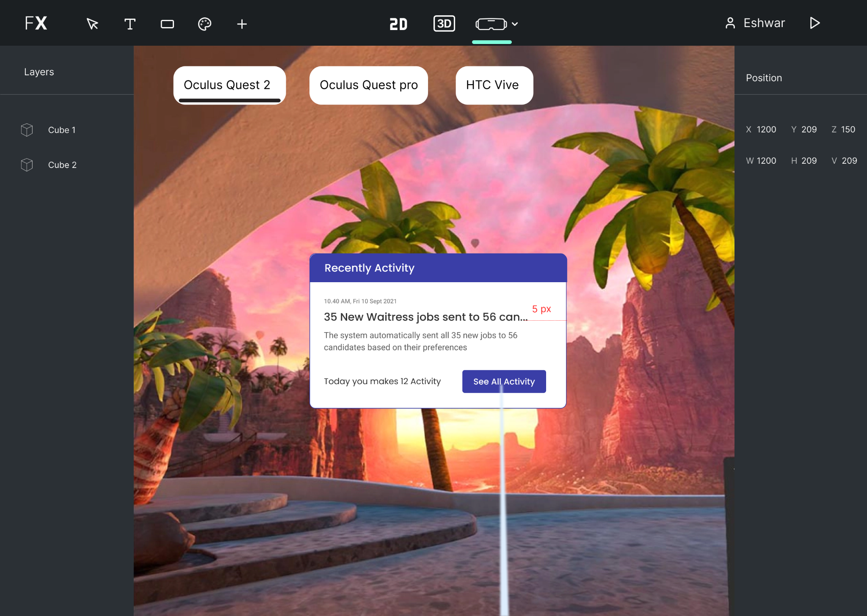Click the Cube 2 cube icon
The height and width of the screenshot is (616, 867).
pyautogui.click(x=27, y=165)
